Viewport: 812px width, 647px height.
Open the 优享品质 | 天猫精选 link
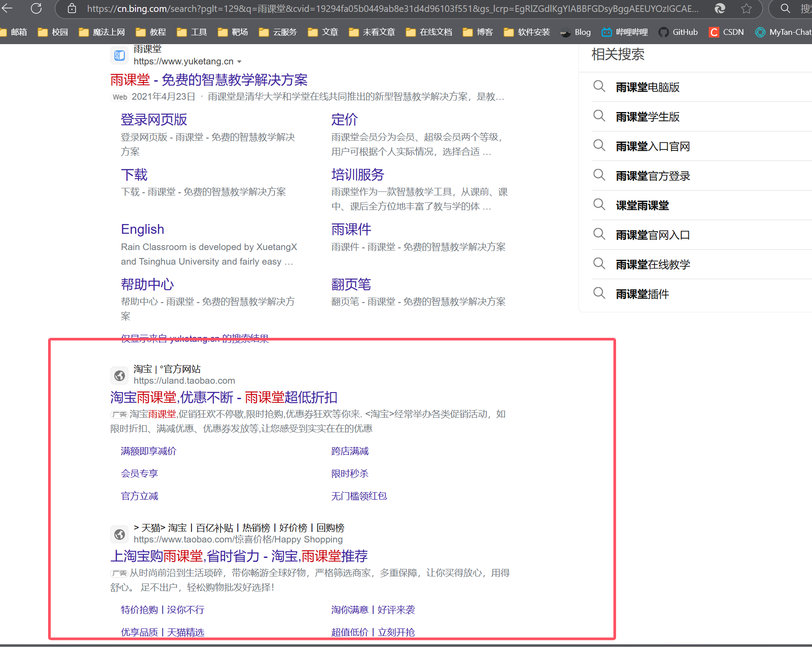pyautogui.click(x=162, y=632)
